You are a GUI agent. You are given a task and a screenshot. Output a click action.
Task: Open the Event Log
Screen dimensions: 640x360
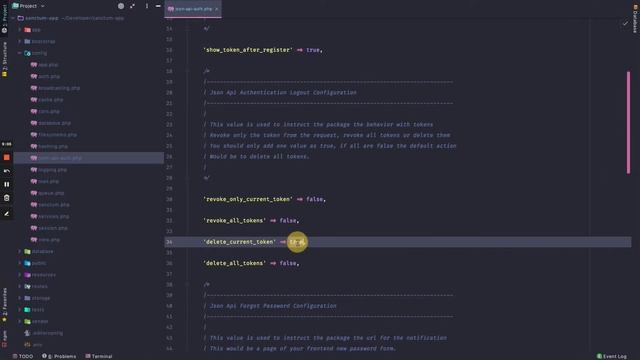coord(612,356)
